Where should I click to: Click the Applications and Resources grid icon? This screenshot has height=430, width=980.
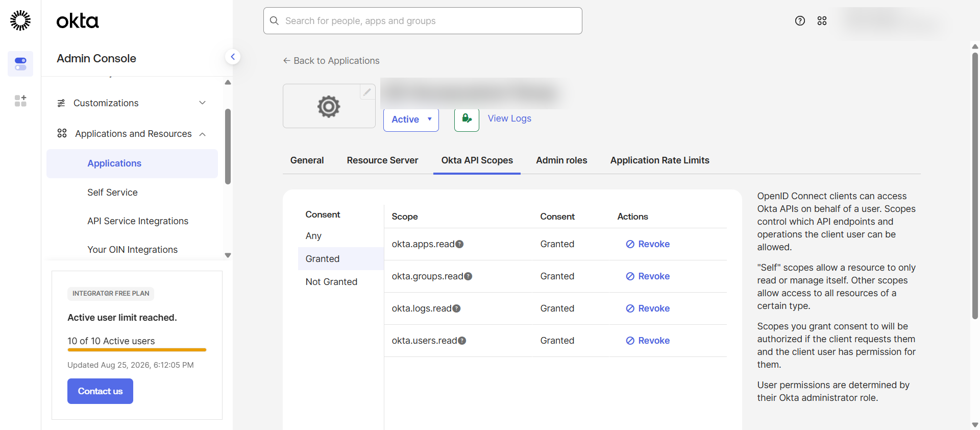62,133
